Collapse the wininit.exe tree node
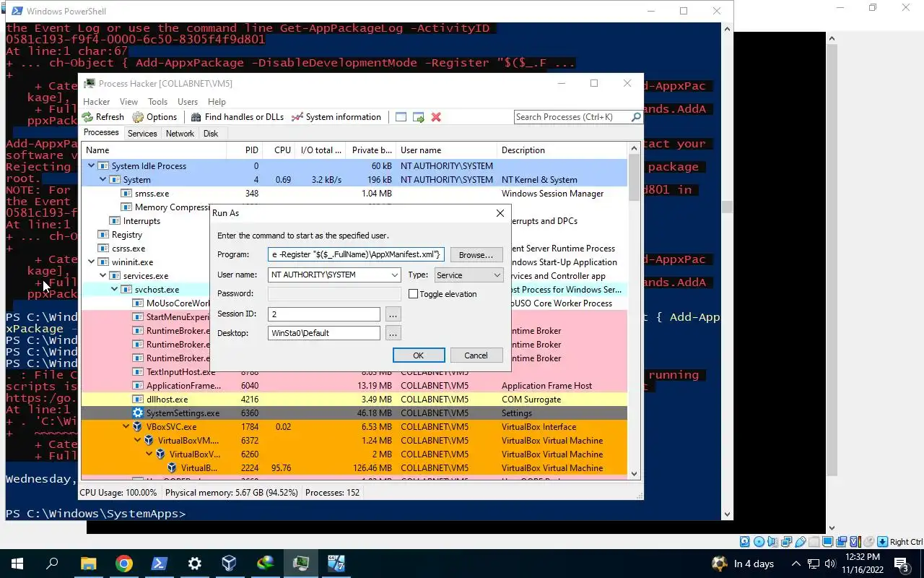 [91, 262]
